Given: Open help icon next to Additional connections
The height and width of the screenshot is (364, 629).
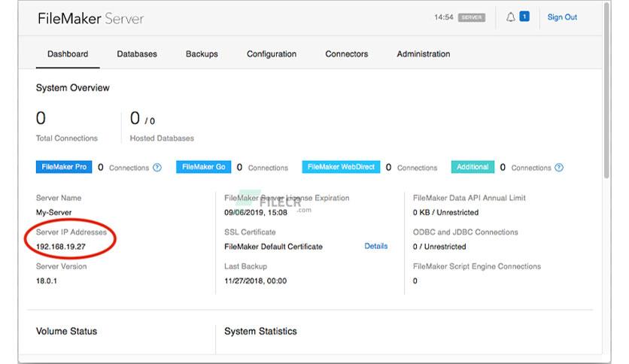Looking at the screenshot, I should click(x=559, y=168).
